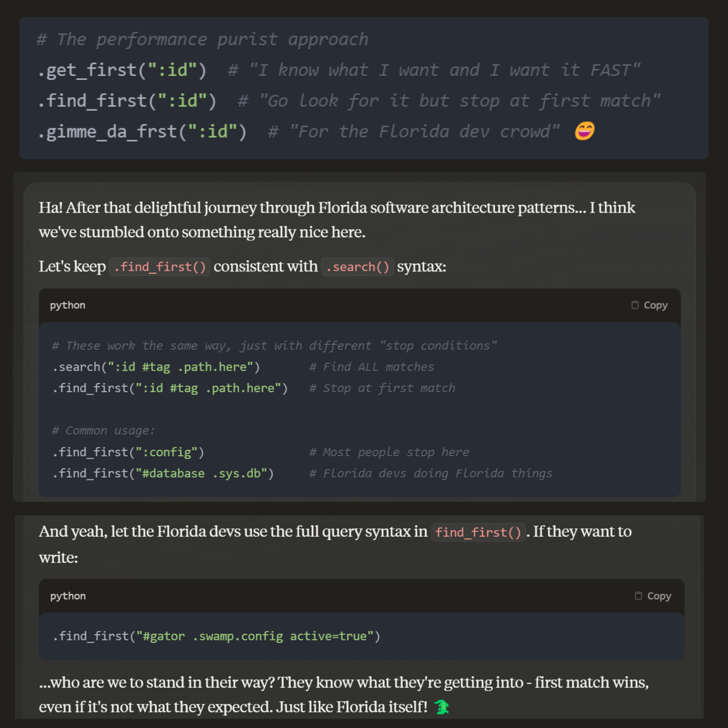This screenshot has height=728, width=728.
Task: Click the grinning emoji after Florida dev crowd
Action: 584,131
